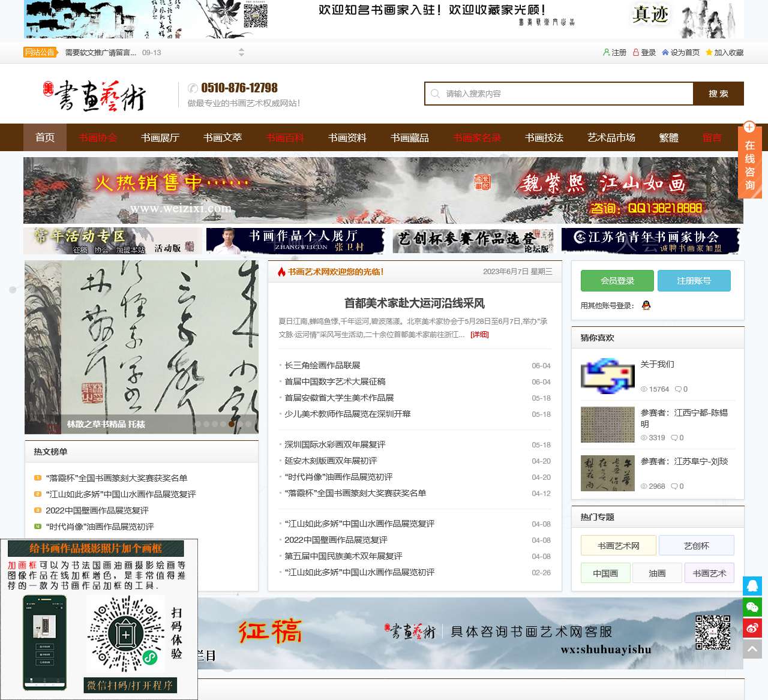Image resolution: width=768 pixels, height=700 pixels.
Task: Switch to 繁體 version
Action: 669,137
